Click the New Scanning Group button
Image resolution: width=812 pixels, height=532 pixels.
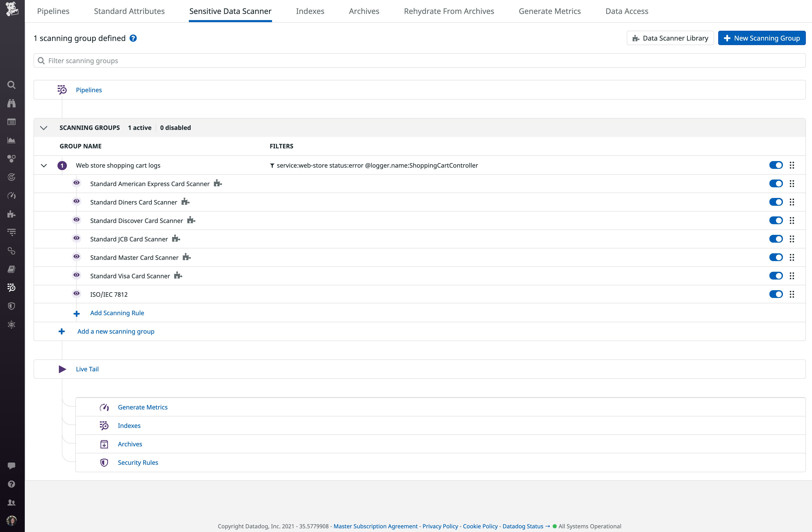coord(761,38)
